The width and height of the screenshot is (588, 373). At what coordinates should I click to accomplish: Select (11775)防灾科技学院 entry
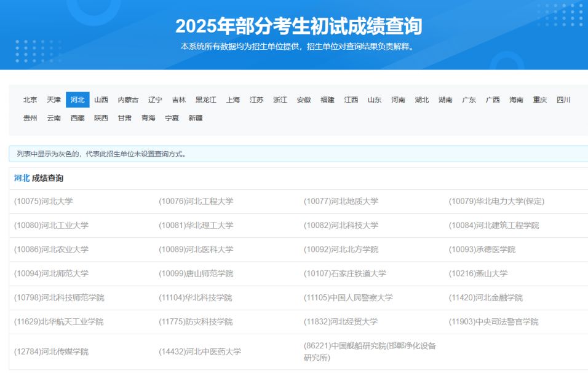(196, 322)
